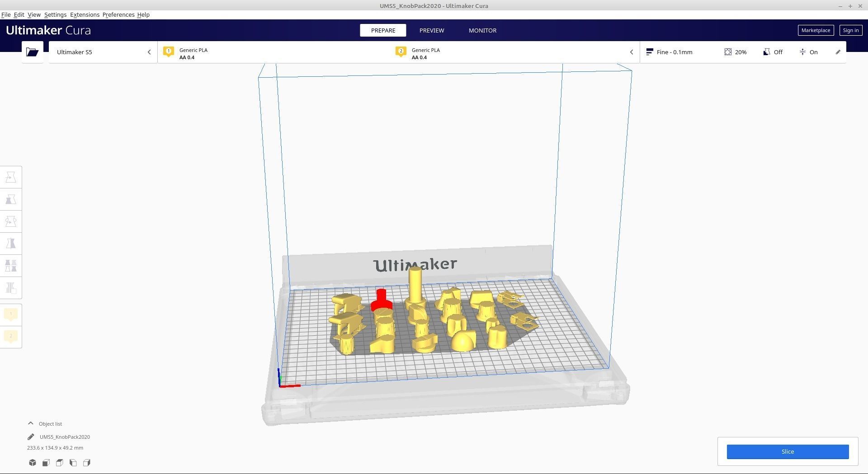Viewport: 868px width, 474px height.
Task: Click the adhesion On indicator
Action: [808, 52]
